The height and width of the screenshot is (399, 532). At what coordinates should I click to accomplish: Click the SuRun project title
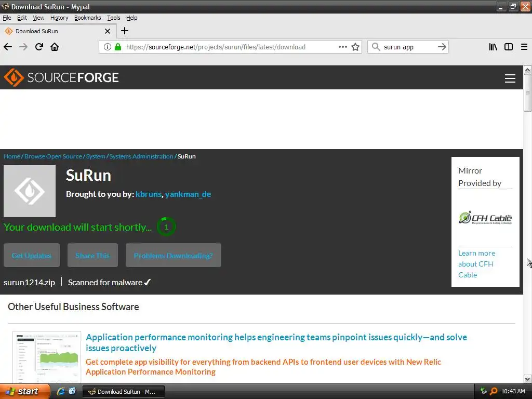[x=88, y=176]
